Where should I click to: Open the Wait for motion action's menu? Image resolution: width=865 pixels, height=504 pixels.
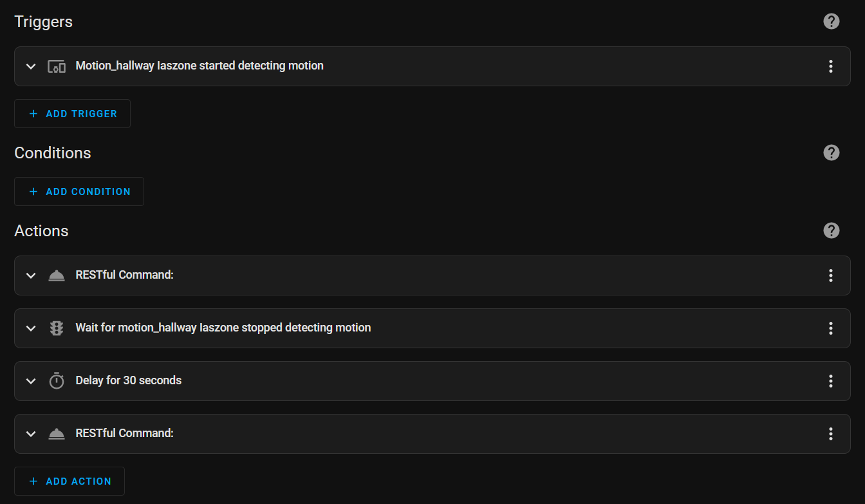(x=830, y=328)
